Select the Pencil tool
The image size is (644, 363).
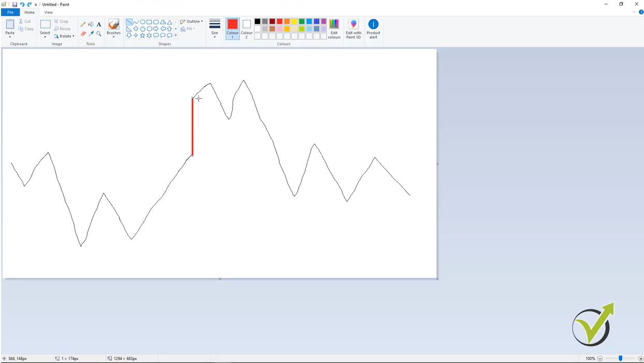point(82,24)
